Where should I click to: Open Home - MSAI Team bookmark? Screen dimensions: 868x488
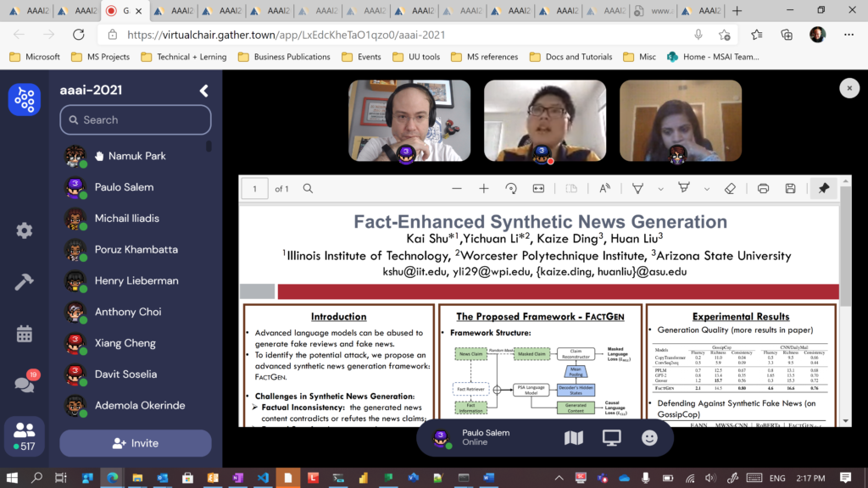point(713,57)
